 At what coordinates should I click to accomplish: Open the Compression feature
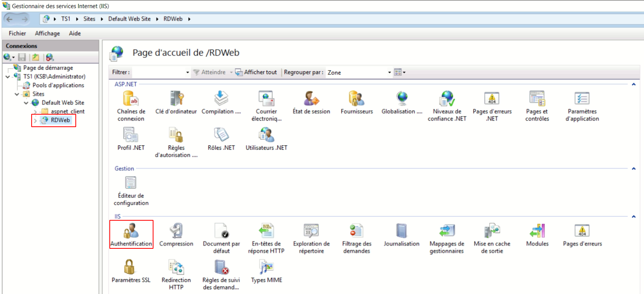[x=176, y=234]
